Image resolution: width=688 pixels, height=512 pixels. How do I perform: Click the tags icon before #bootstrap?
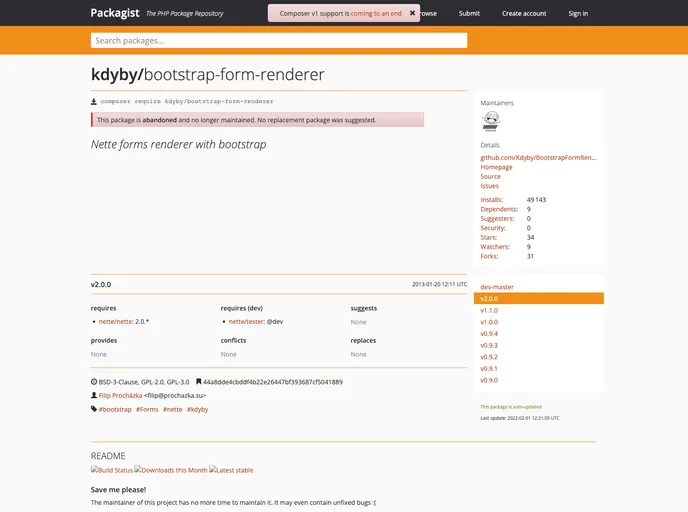94,409
